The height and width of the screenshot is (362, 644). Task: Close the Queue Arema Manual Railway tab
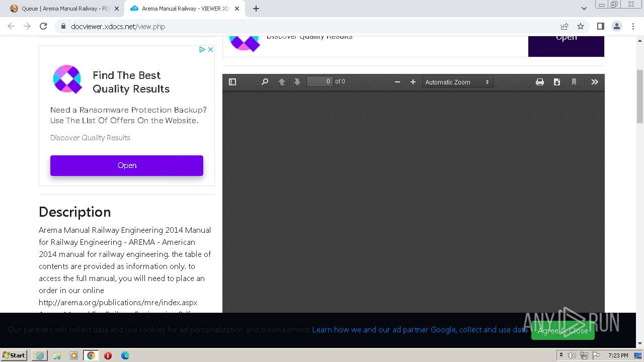(x=117, y=9)
